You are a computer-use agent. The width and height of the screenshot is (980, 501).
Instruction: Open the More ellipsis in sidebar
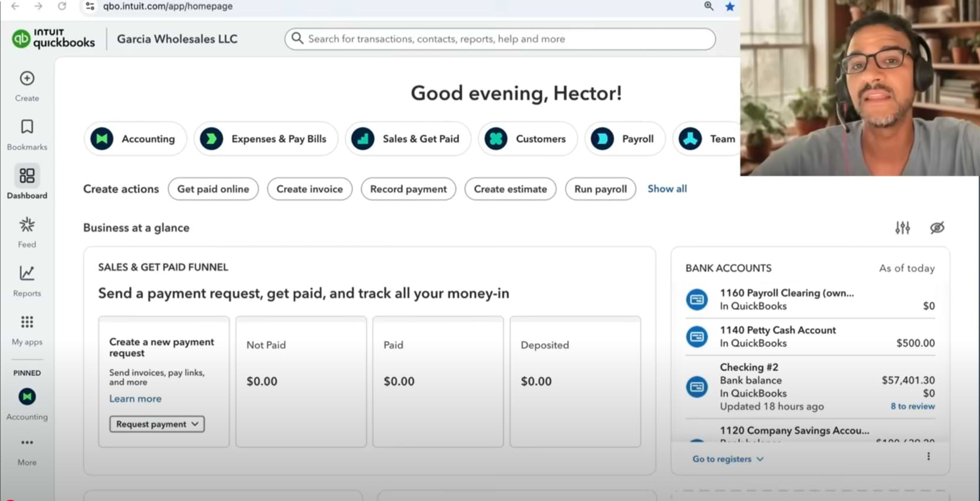(x=27, y=443)
